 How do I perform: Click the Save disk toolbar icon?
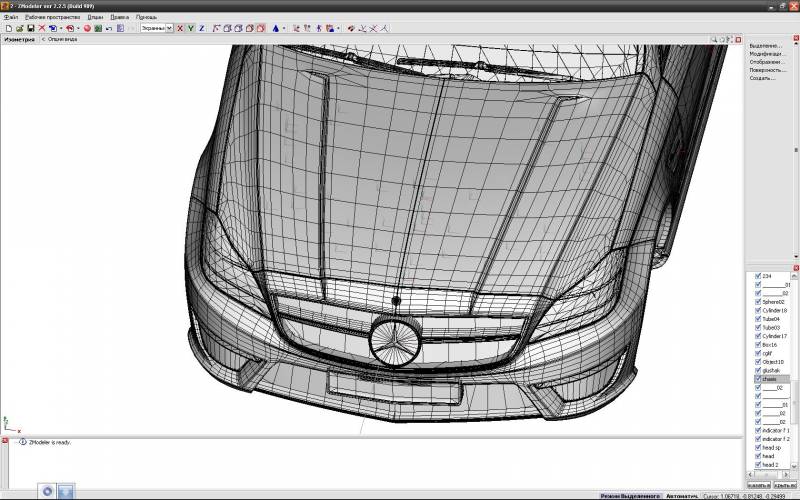tap(31, 29)
